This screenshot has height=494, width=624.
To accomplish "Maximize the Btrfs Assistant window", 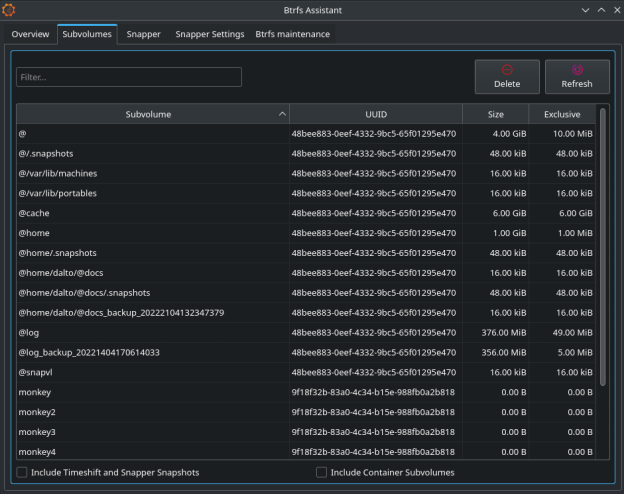I will click(x=601, y=10).
